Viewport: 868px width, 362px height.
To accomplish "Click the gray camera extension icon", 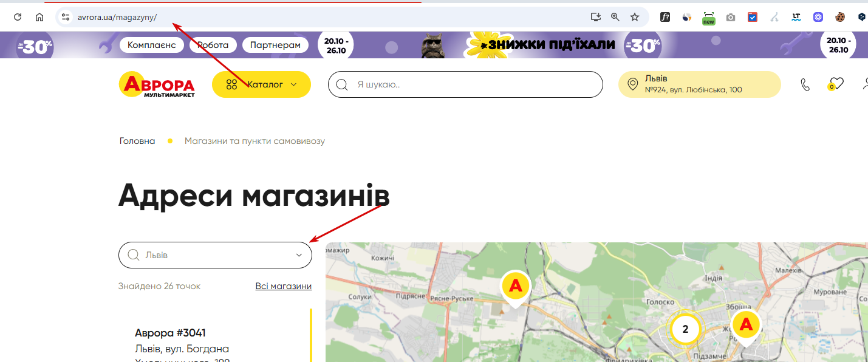I will coord(731,17).
